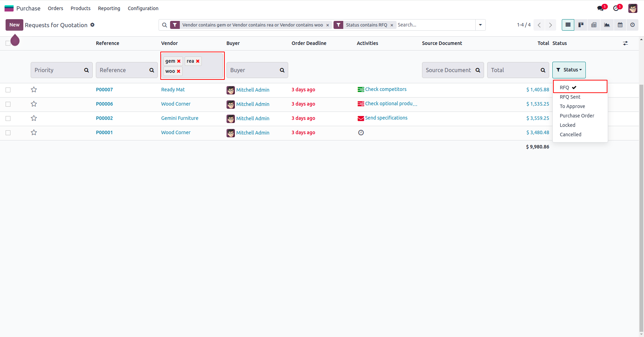644x337 pixels.
Task: Open the Configuration menu
Action: (x=143, y=8)
